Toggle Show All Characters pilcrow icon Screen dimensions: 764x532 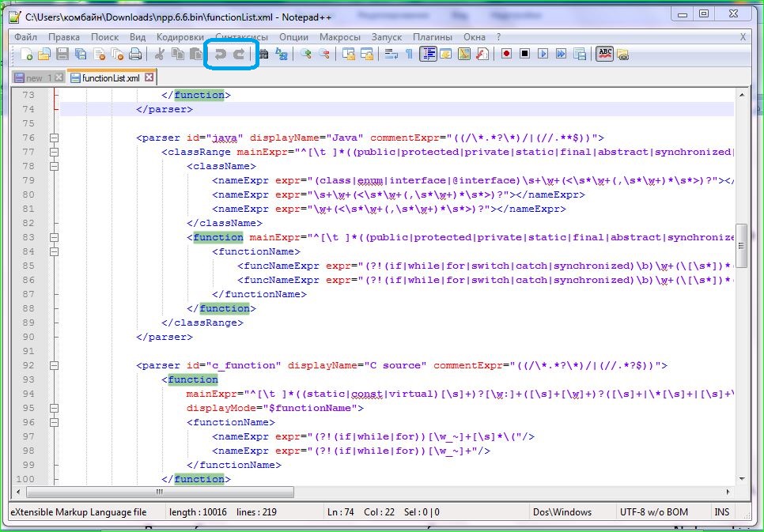tap(410, 54)
